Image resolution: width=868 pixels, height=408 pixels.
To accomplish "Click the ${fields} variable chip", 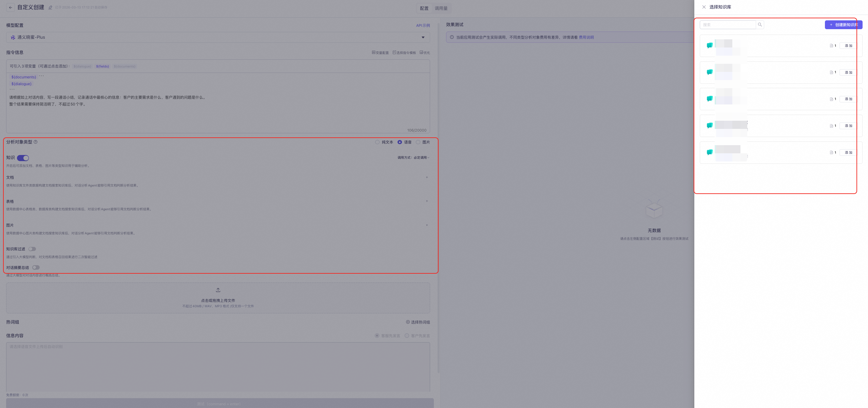I will pos(102,66).
